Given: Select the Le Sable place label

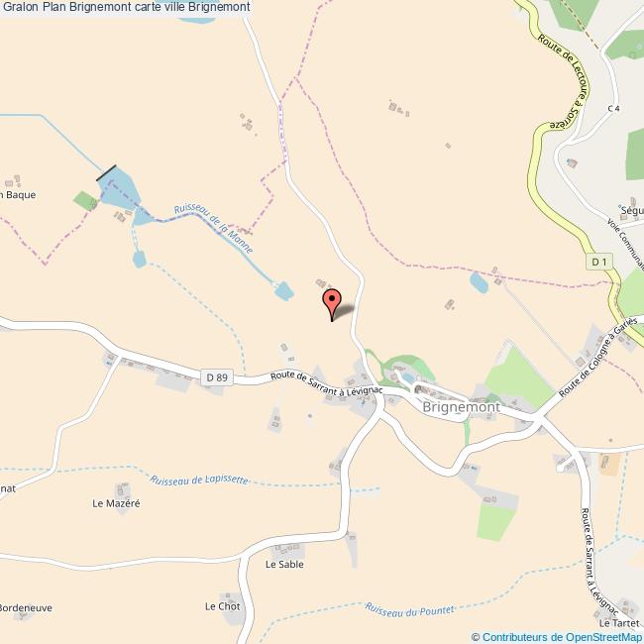Looking at the screenshot, I should pos(284,565).
